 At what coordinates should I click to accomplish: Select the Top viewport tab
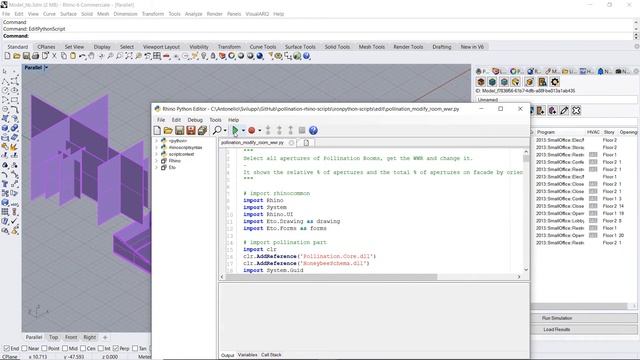click(53, 337)
